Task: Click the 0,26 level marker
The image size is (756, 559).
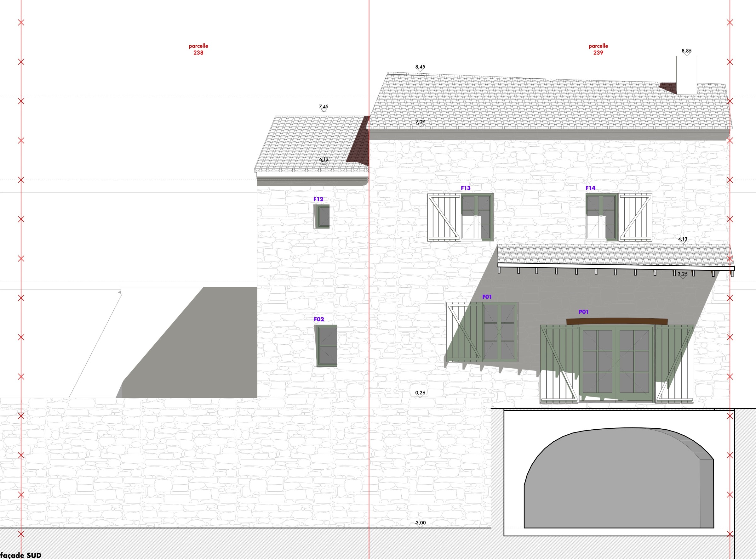Action: point(420,393)
